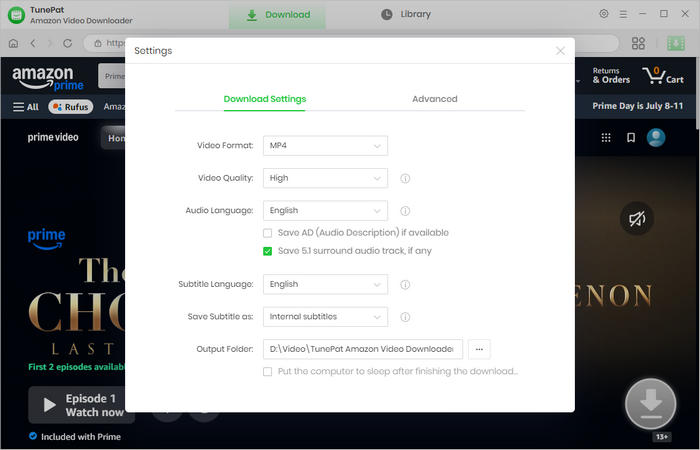
Task: Open the Video Quality dropdown
Action: [x=325, y=178]
